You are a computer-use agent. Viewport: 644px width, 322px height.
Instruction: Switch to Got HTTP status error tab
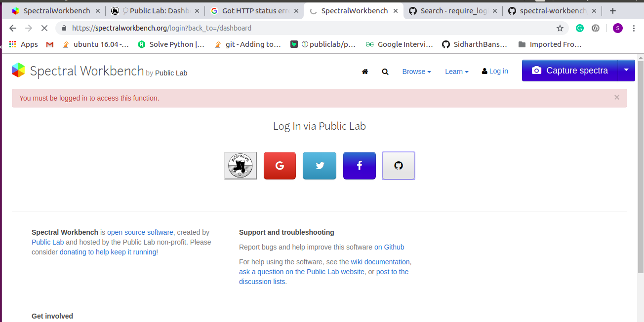[254, 11]
